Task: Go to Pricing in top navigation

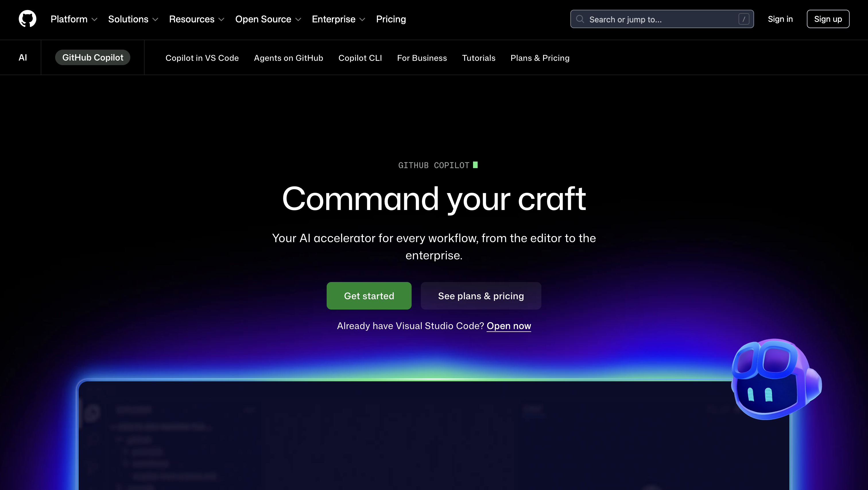Action: (x=391, y=19)
